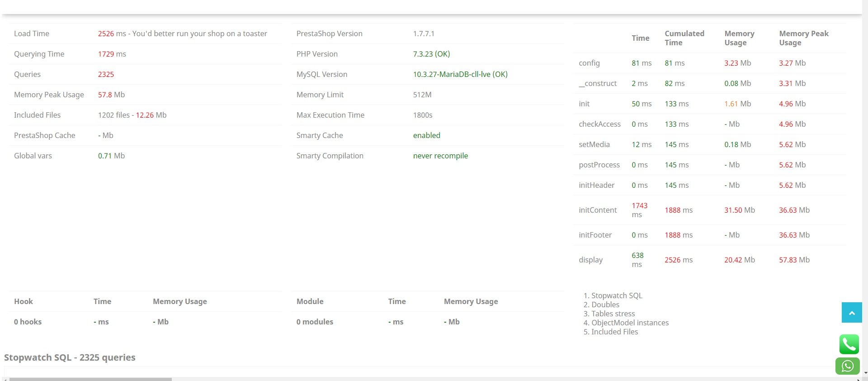Click display cumulated time 2526 ms
This screenshot has width=868, height=381.
click(x=679, y=260)
